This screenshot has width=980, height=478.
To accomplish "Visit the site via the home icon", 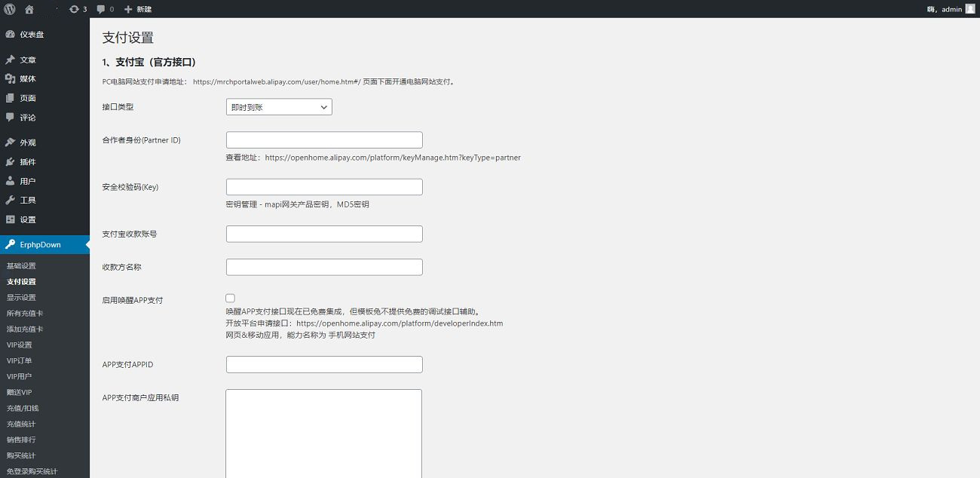I will tap(29, 9).
